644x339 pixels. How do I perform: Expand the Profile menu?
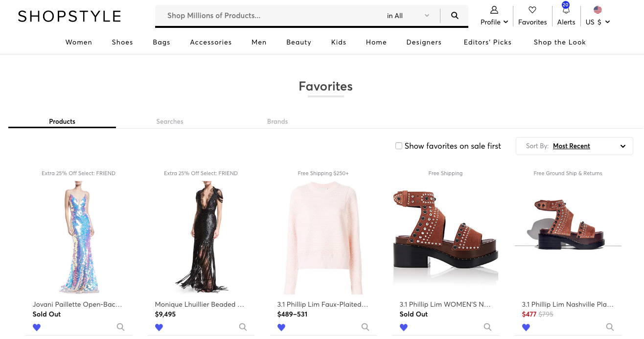point(494,22)
